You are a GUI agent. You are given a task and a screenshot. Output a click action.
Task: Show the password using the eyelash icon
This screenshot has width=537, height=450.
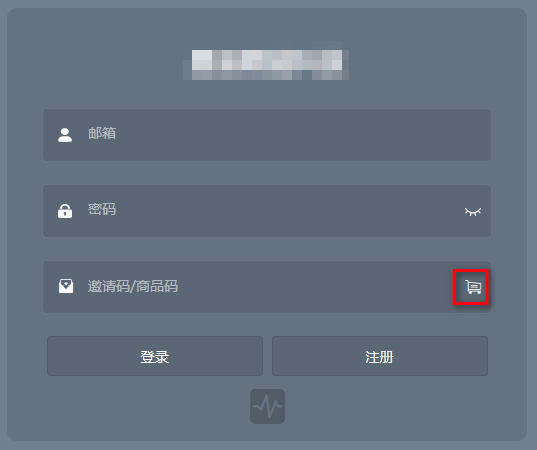pos(473,212)
